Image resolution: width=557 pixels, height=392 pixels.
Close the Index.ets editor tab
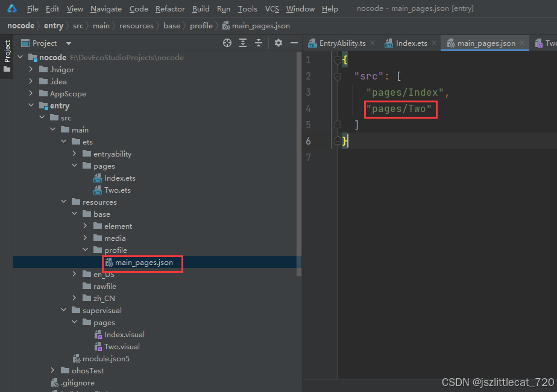pos(434,43)
